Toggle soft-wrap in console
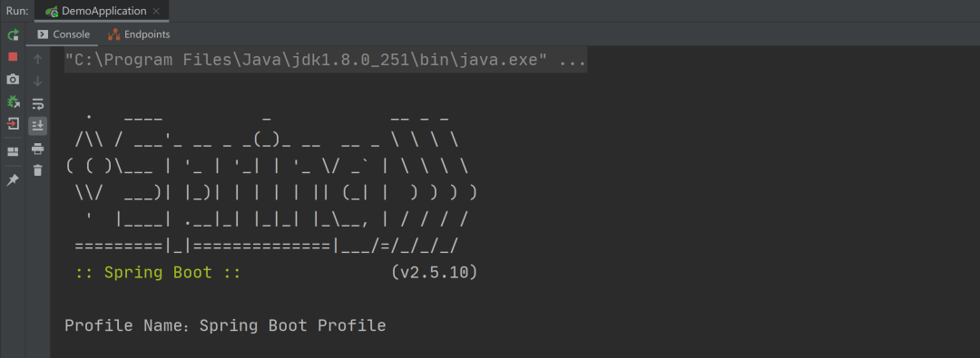This screenshot has height=358, width=980. [37, 103]
